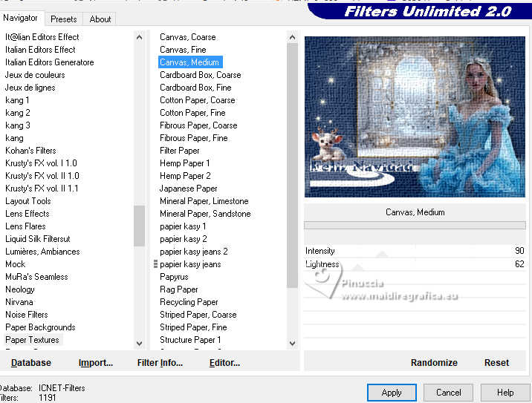Open the Presets tab
The height and width of the screenshot is (403, 532).
[63, 19]
